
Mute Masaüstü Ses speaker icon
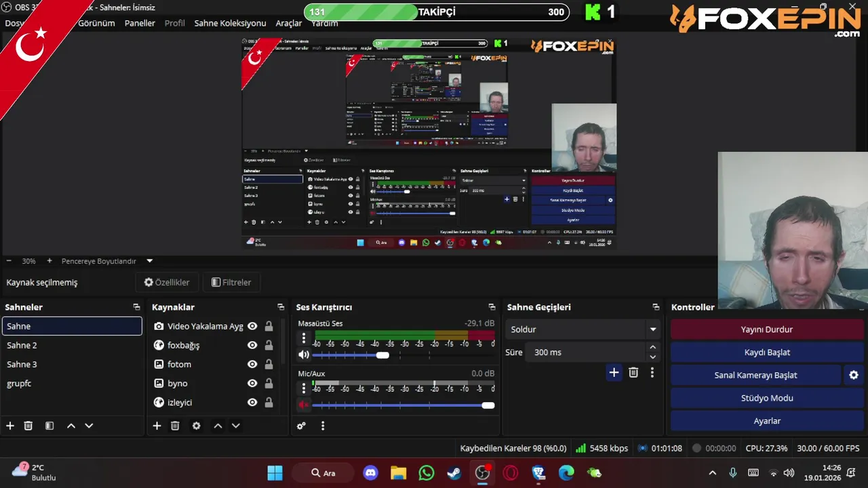(304, 354)
